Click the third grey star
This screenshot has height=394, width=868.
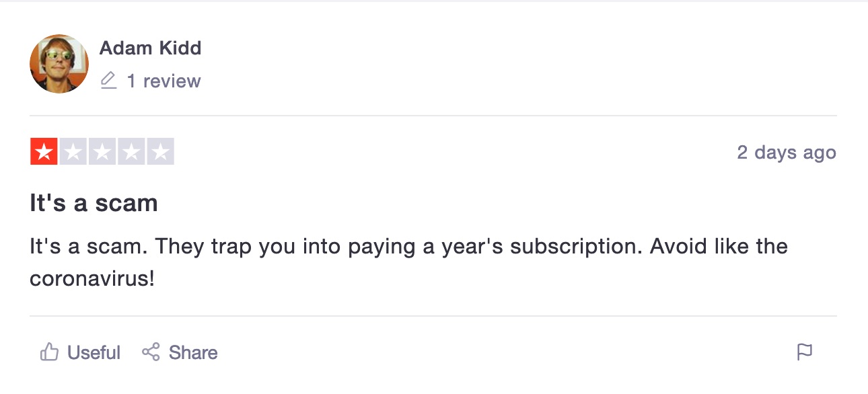tap(102, 152)
